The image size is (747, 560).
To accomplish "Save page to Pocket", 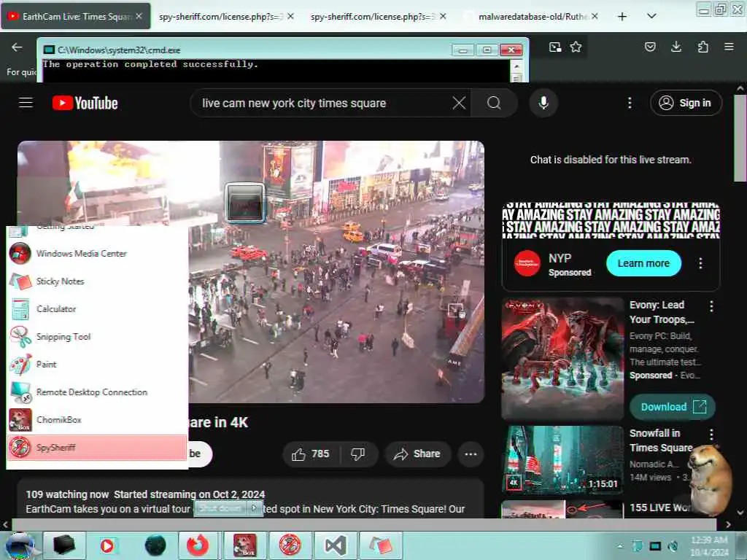I will (x=650, y=47).
